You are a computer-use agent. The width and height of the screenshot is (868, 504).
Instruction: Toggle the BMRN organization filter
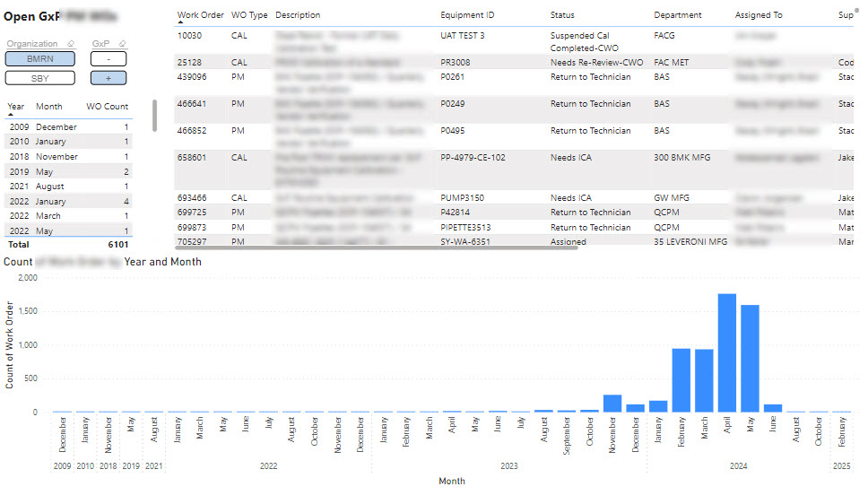[x=40, y=58]
